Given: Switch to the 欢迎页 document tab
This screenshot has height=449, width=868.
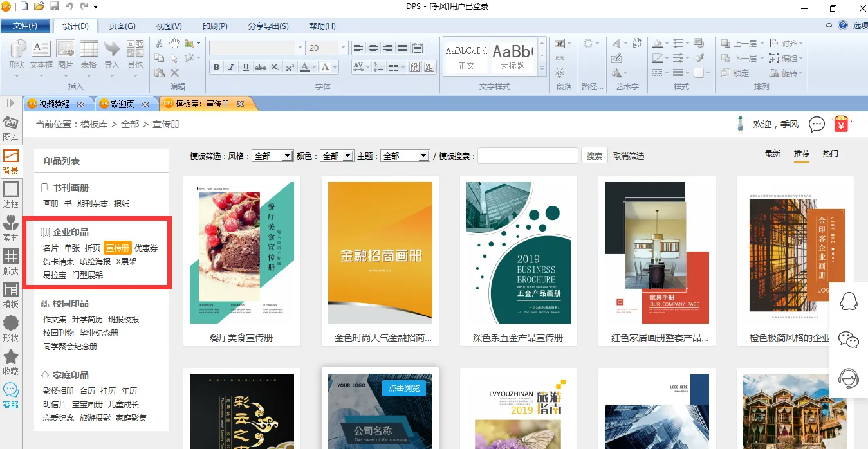Looking at the screenshot, I should coord(122,104).
